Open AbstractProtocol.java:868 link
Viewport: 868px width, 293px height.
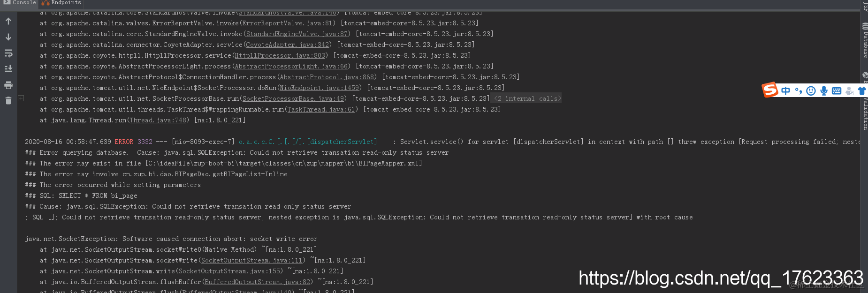(327, 77)
